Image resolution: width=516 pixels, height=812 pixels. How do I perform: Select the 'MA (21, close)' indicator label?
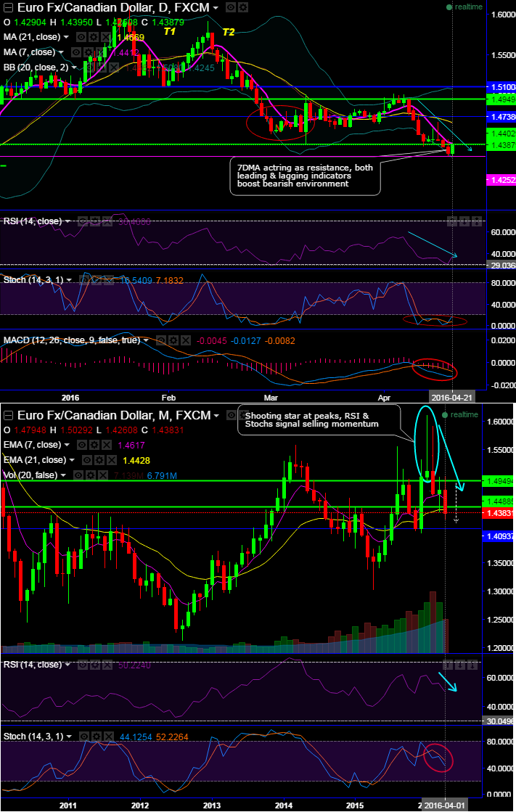point(32,37)
